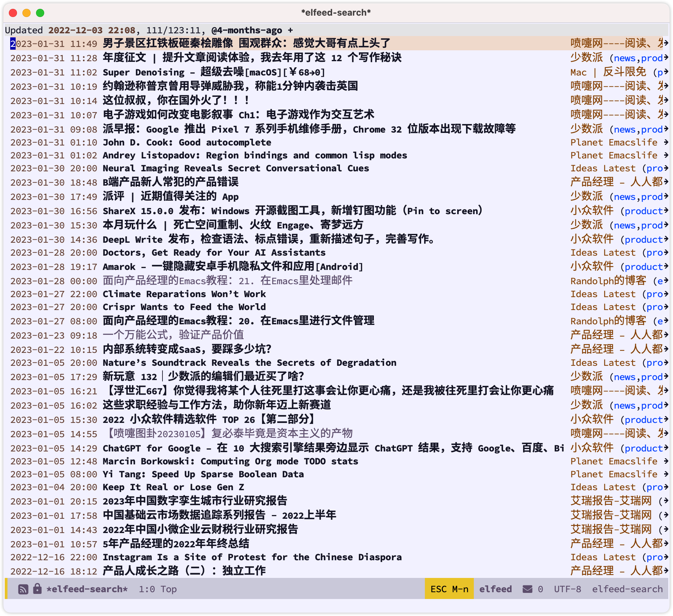Select entry Andrey Listopadov: Region bindings
This screenshot has height=616, width=673.
(255, 155)
